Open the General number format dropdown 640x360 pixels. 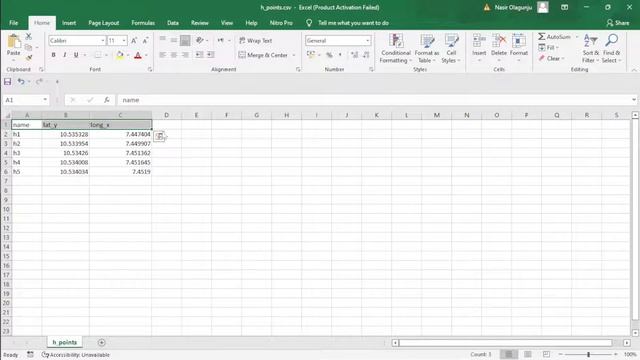367,40
